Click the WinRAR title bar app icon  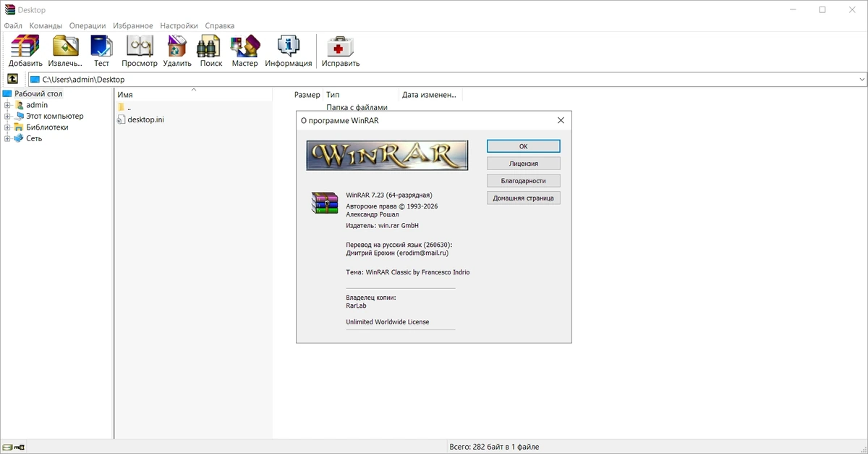pos(9,10)
